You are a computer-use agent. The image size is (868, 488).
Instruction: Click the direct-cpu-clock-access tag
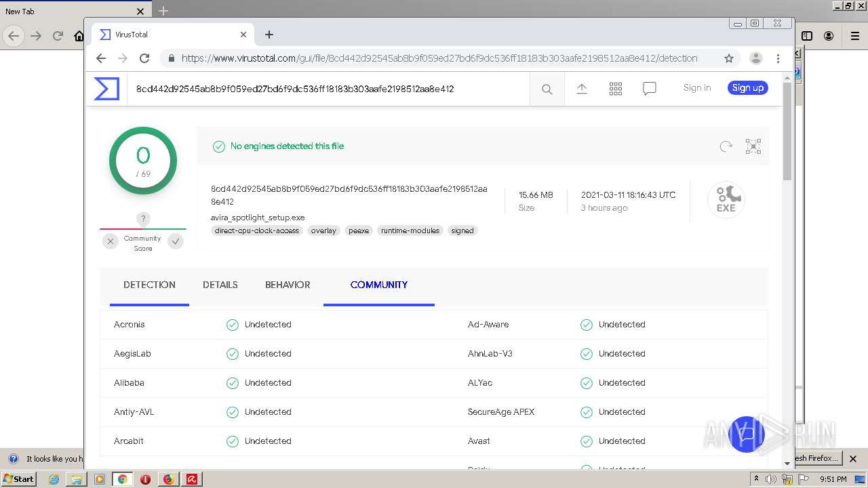(x=257, y=230)
